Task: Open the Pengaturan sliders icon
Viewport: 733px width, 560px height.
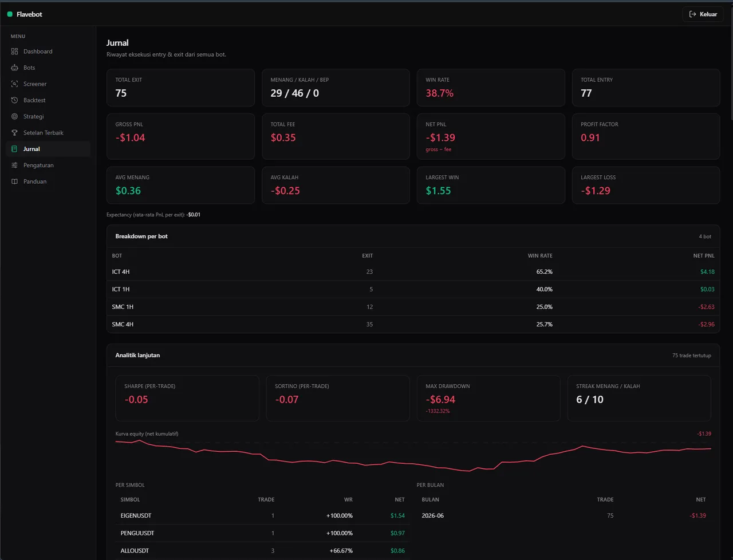Action: pyautogui.click(x=14, y=165)
